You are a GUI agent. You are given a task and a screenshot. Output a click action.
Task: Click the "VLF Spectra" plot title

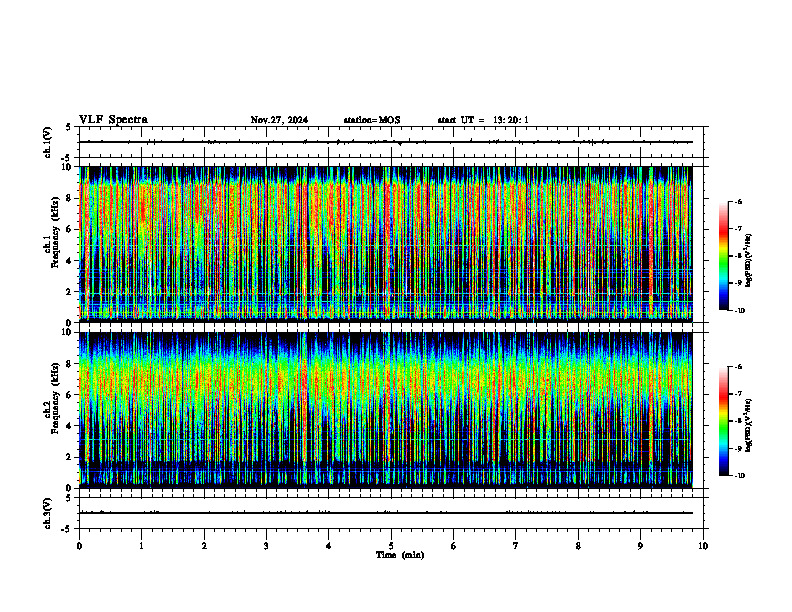pyautogui.click(x=113, y=120)
